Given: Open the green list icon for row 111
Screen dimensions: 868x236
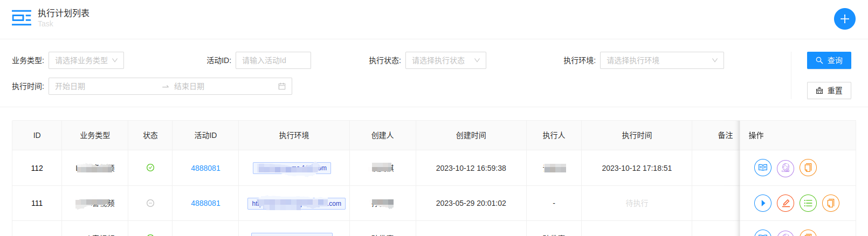Looking at the screenshot, I should pos(808,203).
